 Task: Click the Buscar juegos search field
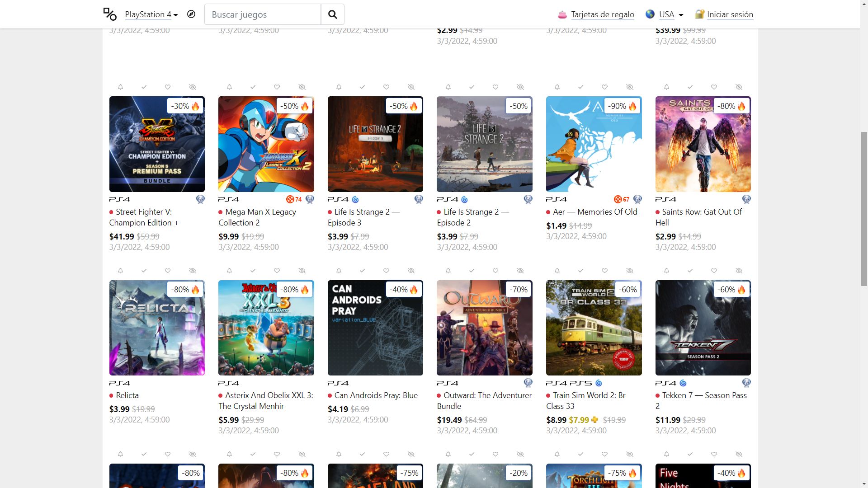[262, 14]
